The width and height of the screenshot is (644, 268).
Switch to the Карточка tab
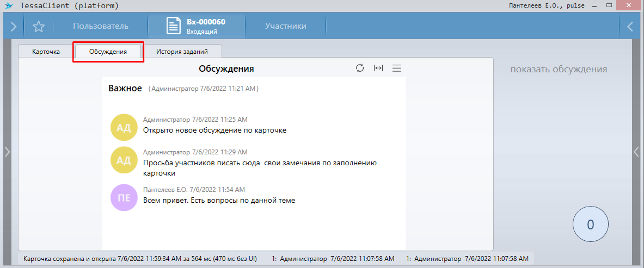[46, 52]
